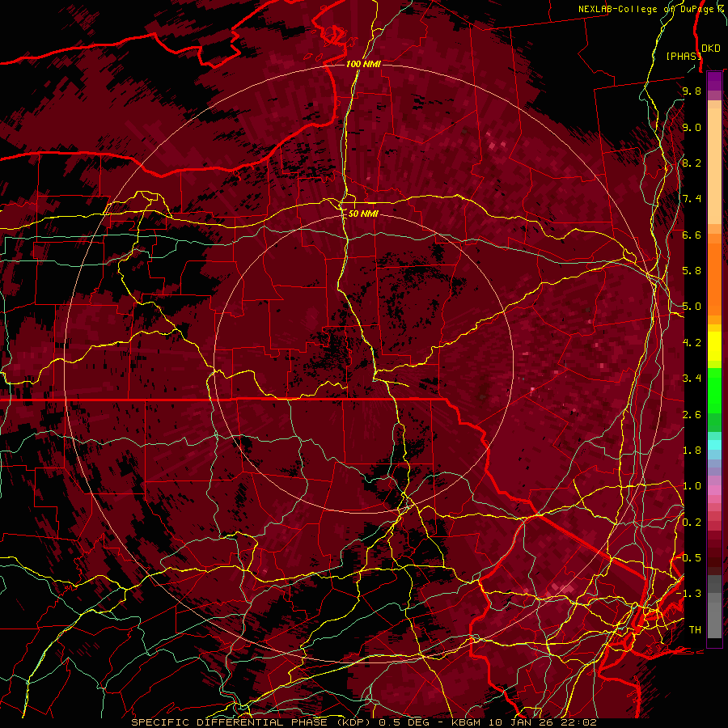
Task: Click the 4.2 scale value
Action: pos(692,343)
